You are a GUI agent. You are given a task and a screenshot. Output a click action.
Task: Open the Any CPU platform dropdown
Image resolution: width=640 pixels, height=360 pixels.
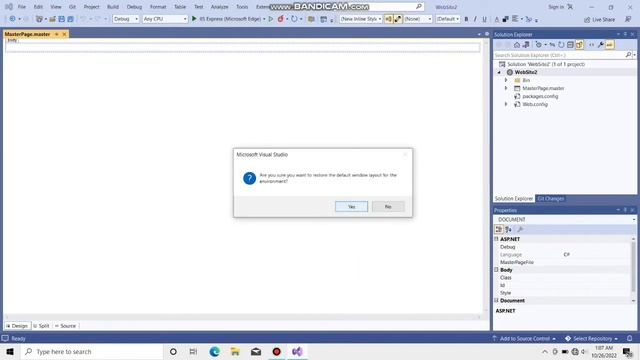pyautogui.click(x=164, y=19)
